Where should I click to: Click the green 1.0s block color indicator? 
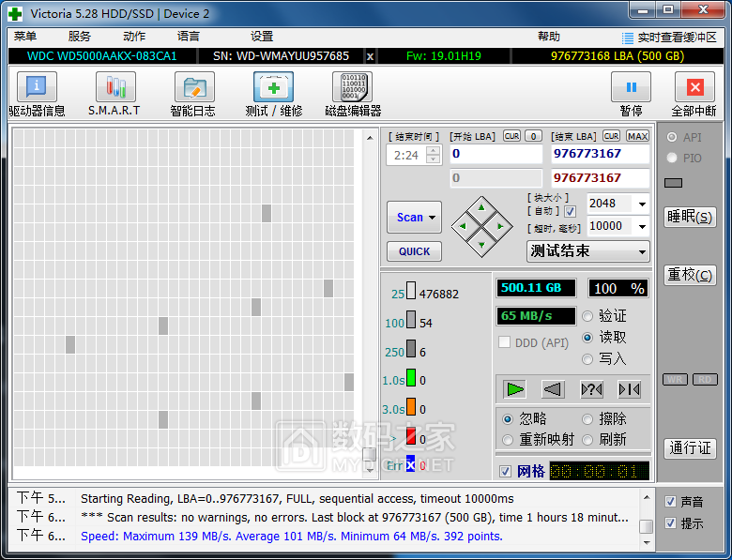point(411,377)
